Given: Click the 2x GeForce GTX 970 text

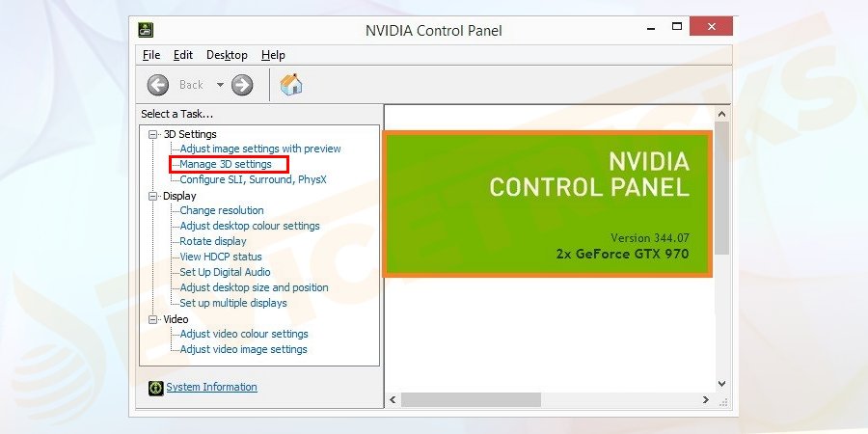Looking at the screenshot, I should 623,254.
